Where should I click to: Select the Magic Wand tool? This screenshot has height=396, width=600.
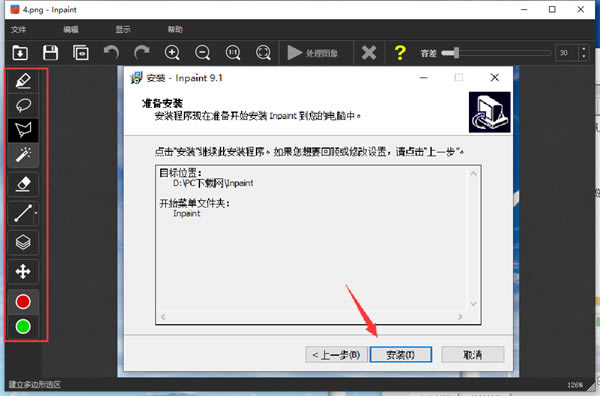[x=23, y=155]
